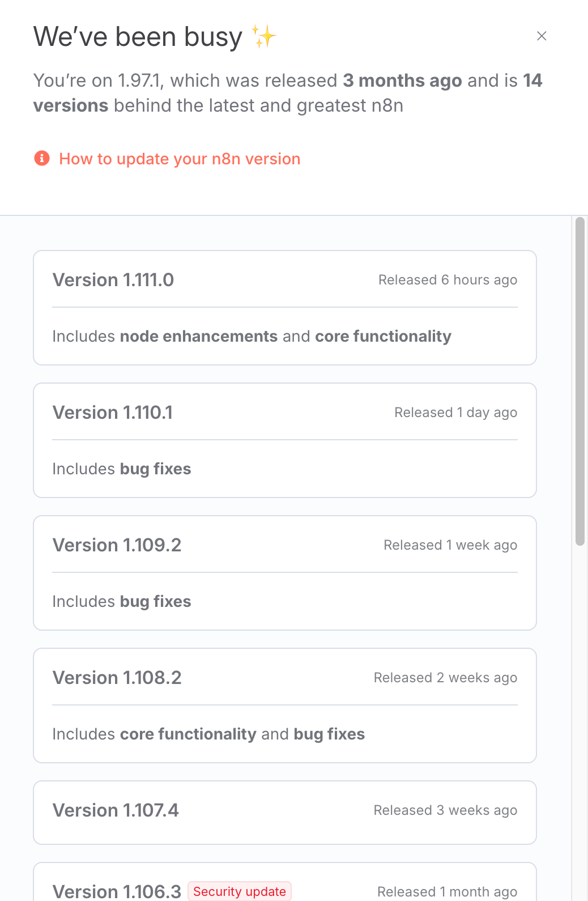Click the Released 2 weeks ago text
This screenshot has height=901, width=588.
[x=445, y=678]
